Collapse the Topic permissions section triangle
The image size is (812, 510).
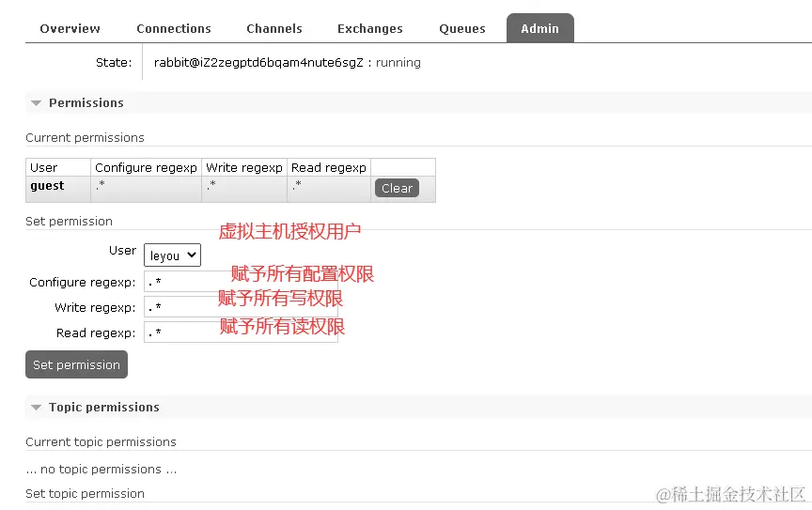point(36,408)
